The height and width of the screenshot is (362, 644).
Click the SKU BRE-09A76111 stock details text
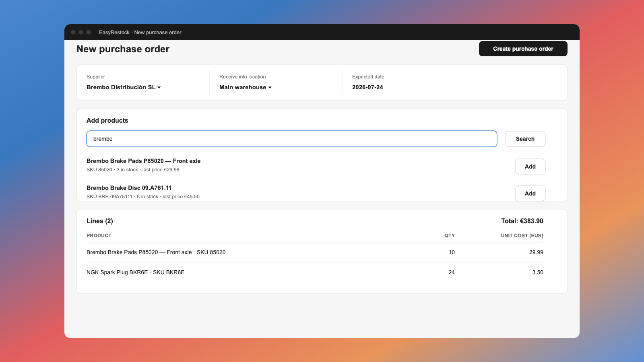(143, 197)
